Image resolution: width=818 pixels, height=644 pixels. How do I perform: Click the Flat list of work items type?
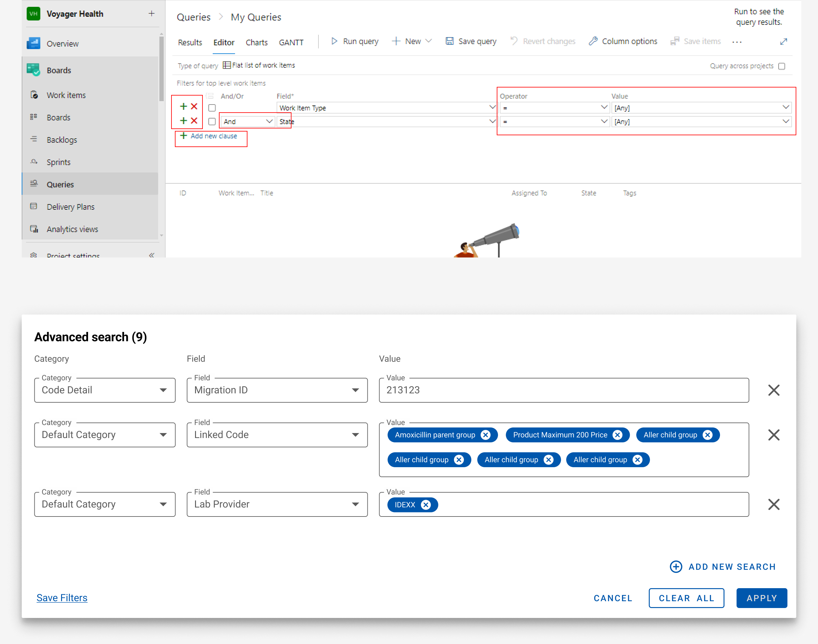point(259,65)
